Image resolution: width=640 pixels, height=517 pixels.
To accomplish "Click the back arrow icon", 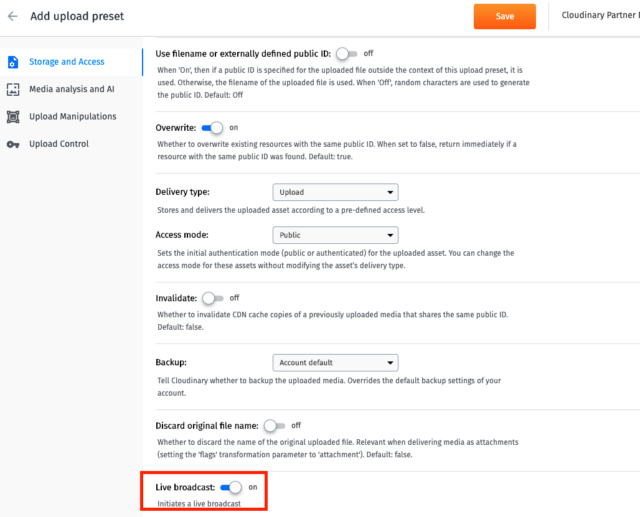I will point(13,16).
